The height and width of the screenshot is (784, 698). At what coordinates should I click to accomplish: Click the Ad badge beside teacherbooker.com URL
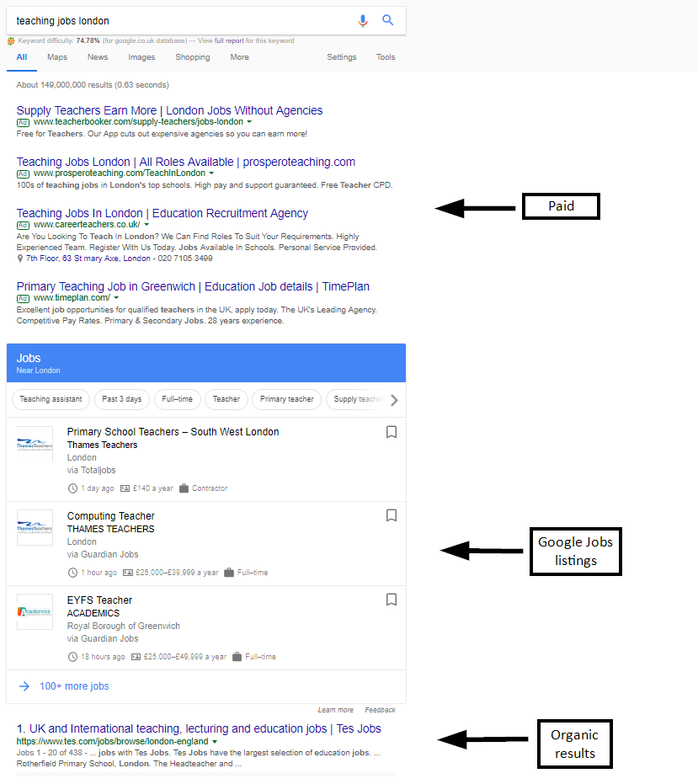[x=23, y=122]
